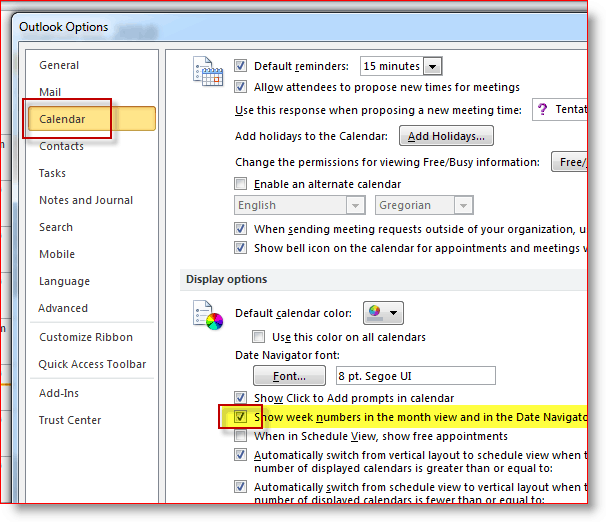The image size is (606, 522).
Task: Open the 15 minutes reminder dropdown arrow
Action: (432, 66)
